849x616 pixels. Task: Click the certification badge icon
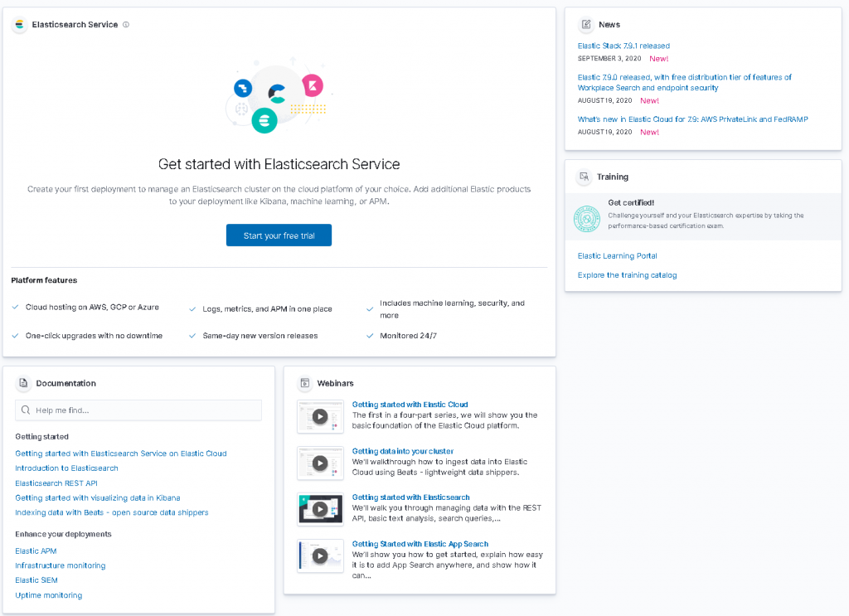tap(587, 219)
